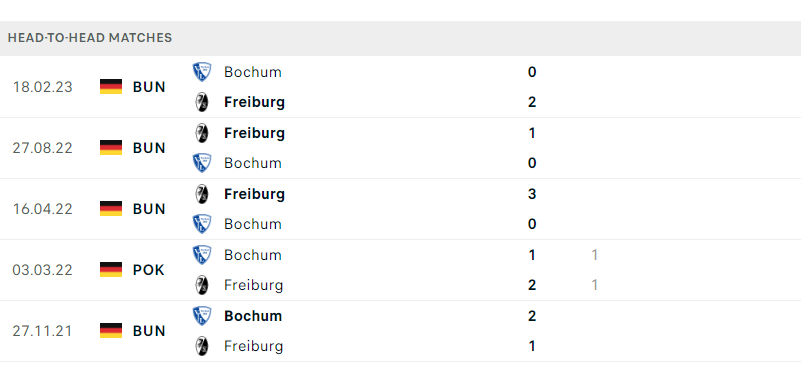Click Freiburg crest in 27.08.22 match
Image resolution: width=801 pixels, height=374 pixels.
click(202, 133)
